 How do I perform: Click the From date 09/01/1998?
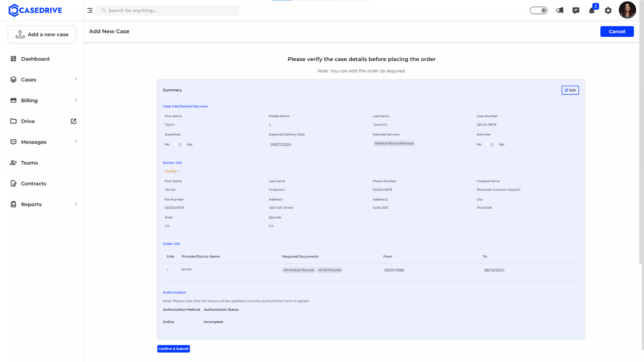pos(394,270)
